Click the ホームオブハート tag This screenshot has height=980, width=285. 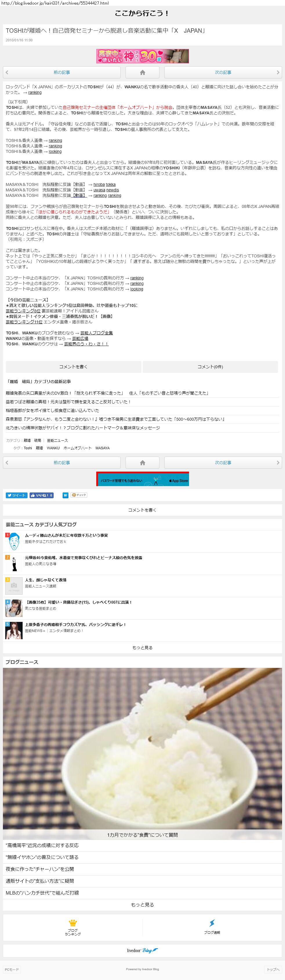tap(77, 448)
